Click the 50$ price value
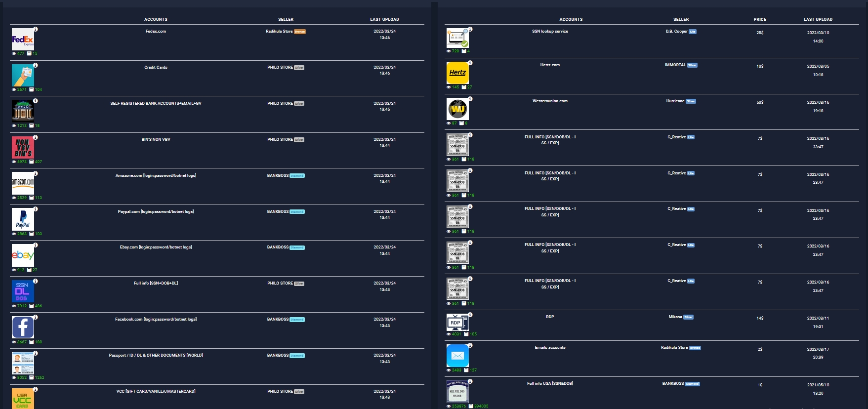Viewport: 868px width, 409px height. [760, 102]
